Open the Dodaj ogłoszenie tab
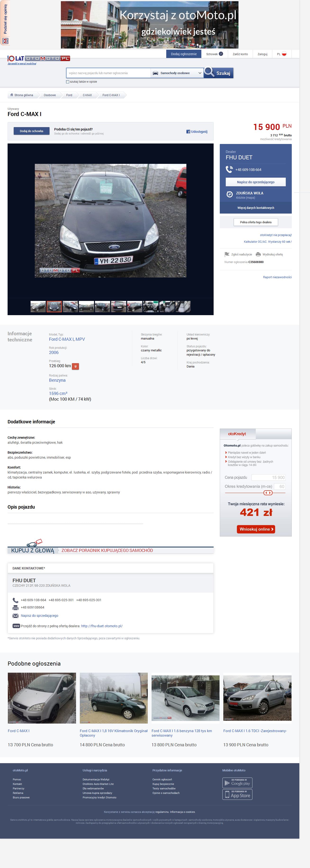The image size is (310, 868). 184,54
